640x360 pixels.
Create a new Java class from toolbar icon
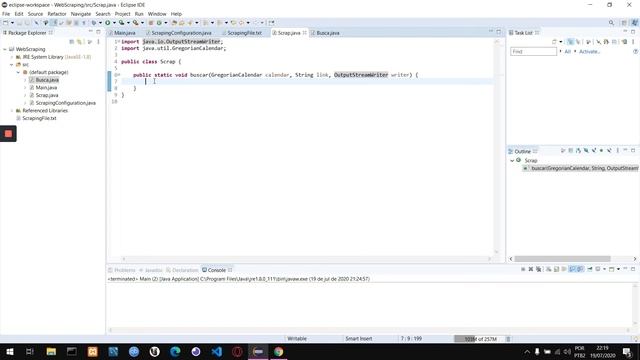click(x=160, y=23)
